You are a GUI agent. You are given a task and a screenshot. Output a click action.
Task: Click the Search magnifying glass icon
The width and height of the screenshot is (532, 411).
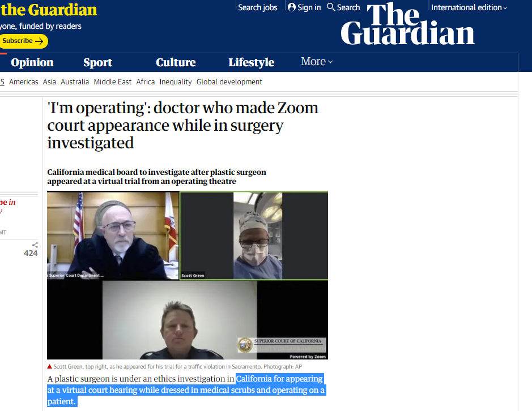coord(331,7)
